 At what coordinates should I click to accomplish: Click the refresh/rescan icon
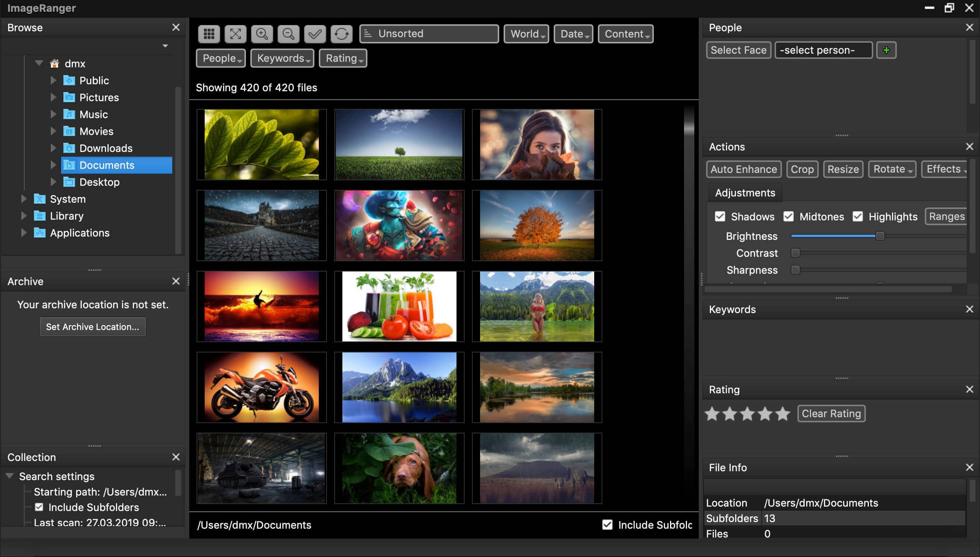340,33
